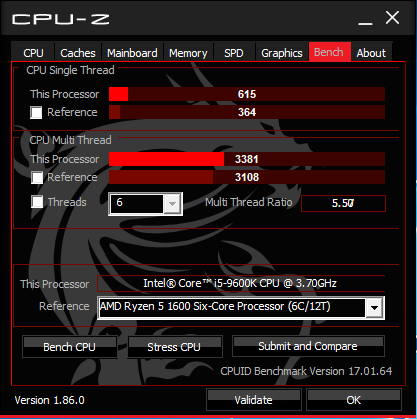Expand the Reference processor dropdown arrow

click(374, 308)
